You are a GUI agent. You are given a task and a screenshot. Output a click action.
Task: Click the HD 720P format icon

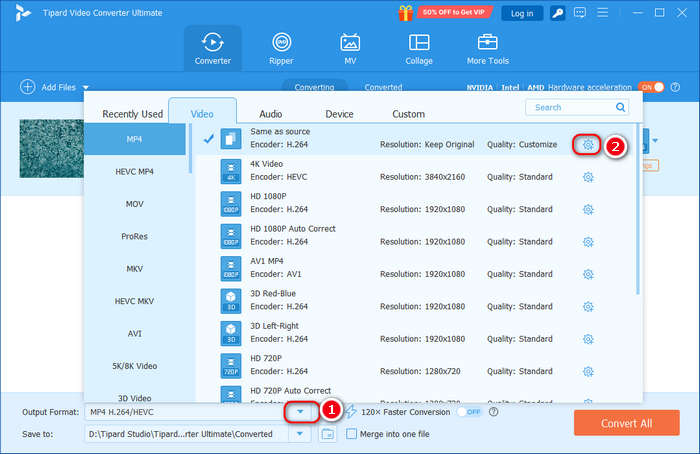[x=231, y=365]
